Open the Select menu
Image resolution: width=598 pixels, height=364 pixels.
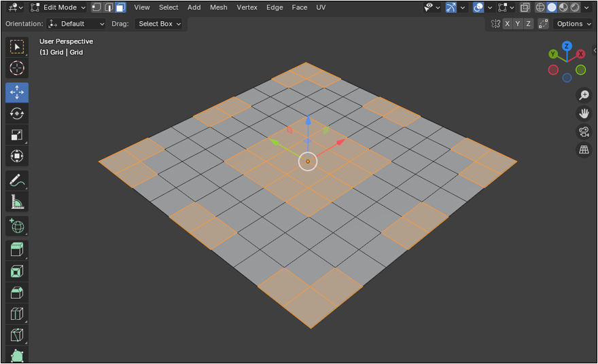(169, 7)
